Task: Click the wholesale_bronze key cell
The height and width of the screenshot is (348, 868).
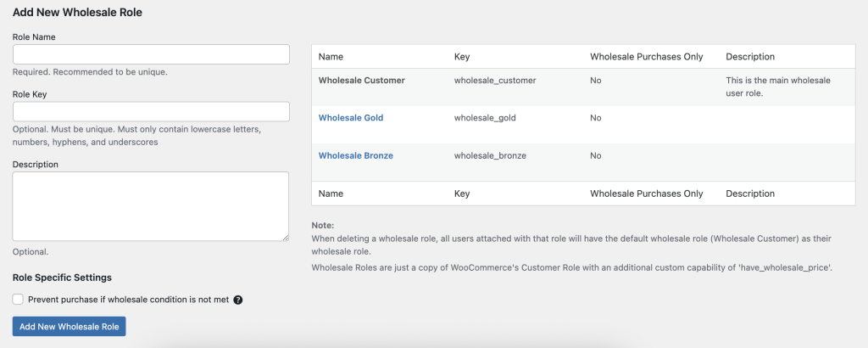Action: [490, 155]
